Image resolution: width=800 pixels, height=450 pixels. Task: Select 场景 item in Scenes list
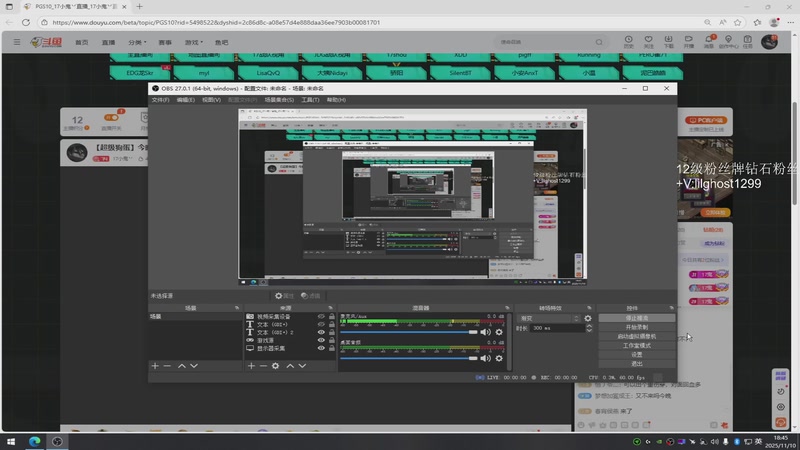click(195, 317)
